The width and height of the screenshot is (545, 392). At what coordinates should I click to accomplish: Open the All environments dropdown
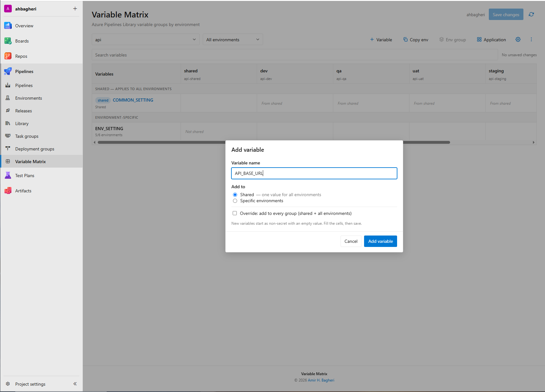point(233,40)
